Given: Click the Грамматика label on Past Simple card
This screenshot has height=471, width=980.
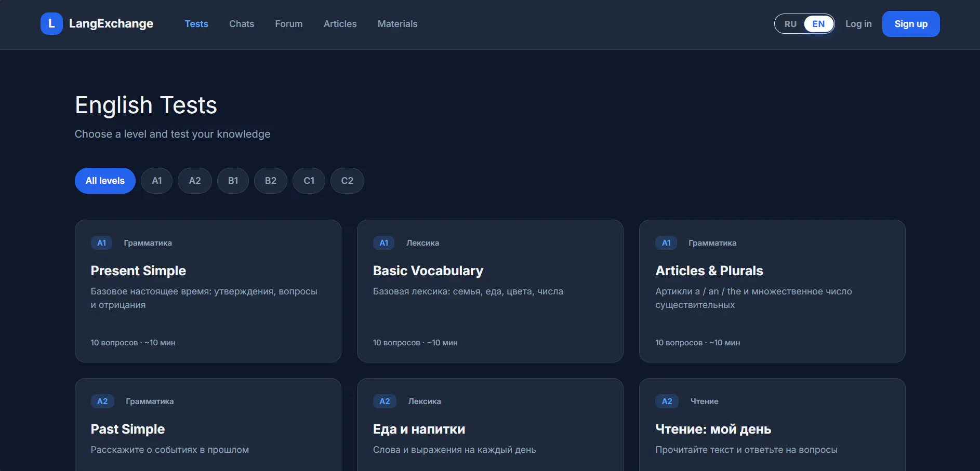Looking at the screenshot, I should (x=150, y=401).
